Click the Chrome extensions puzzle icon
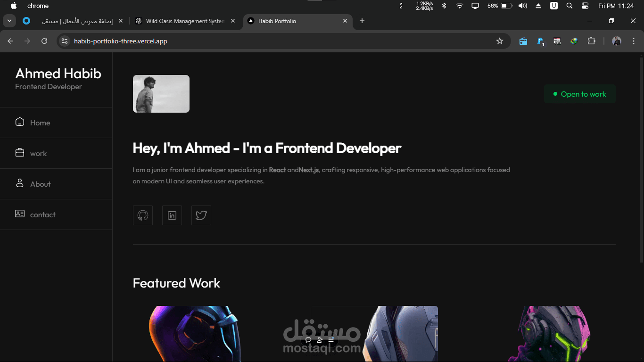644x362 pixels. (591, 41)
